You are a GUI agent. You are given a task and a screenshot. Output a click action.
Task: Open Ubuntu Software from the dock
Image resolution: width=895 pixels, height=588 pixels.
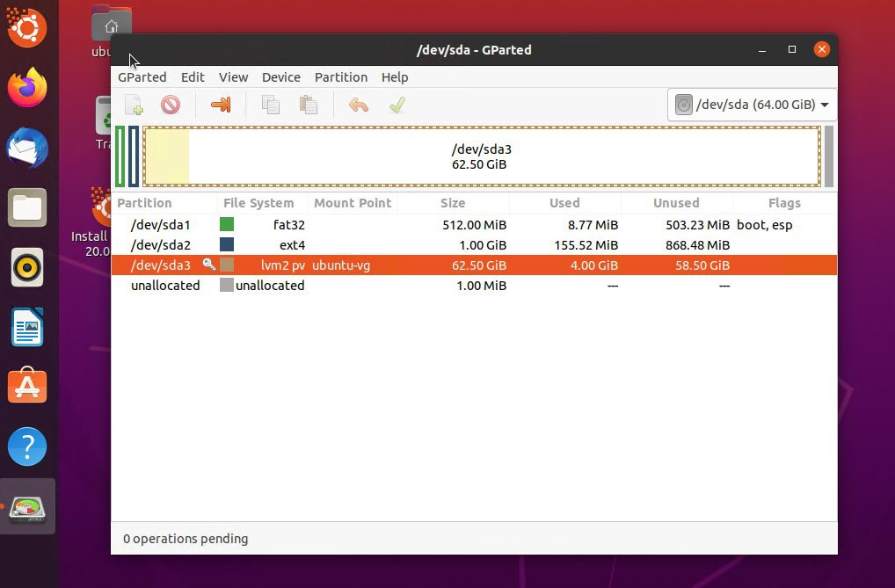click(27, 386)
